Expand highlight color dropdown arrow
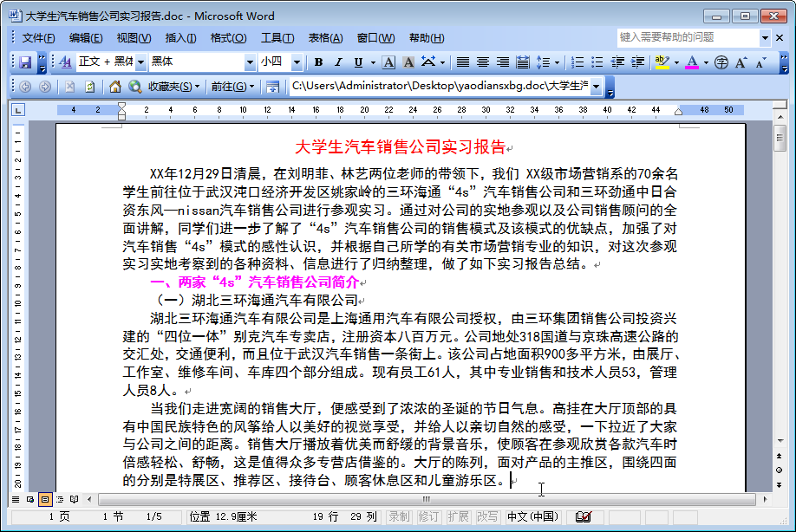The width and height of the screenshot is (796, 532). (x=676, y=63)
